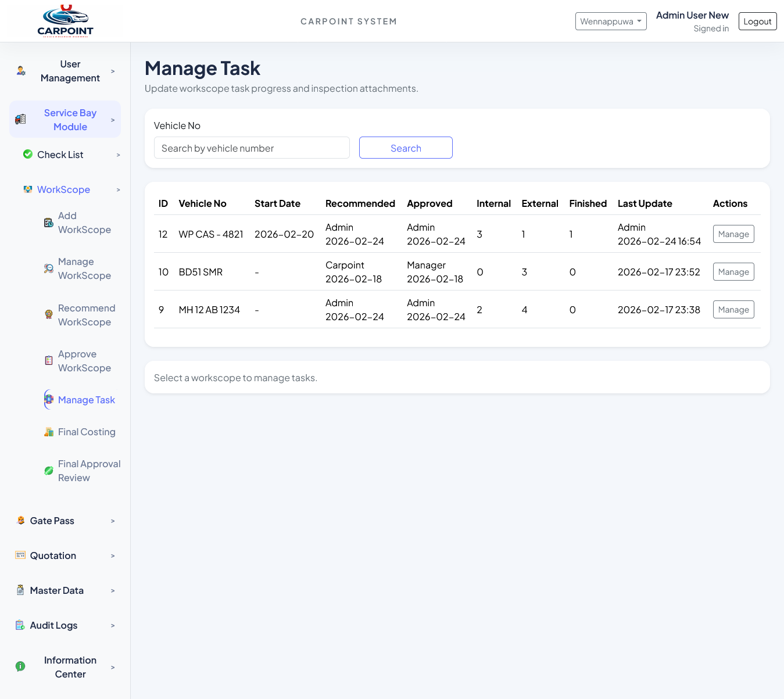Click the green Check List icon

pyautogui.click(x=27, y=153)
